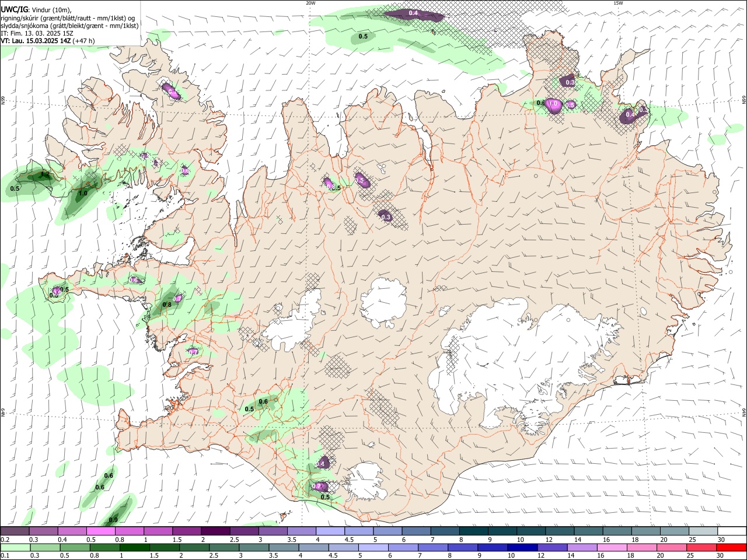Pick upper legend swatch between 0.5 and 0.8
Image resolution: width=747 pixels, height=560 pixels.
point(100,531)
